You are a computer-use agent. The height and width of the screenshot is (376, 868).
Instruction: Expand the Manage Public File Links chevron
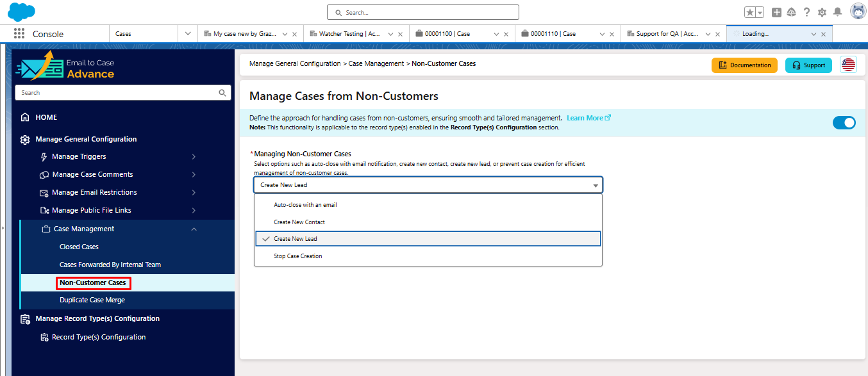click(194, 210)
